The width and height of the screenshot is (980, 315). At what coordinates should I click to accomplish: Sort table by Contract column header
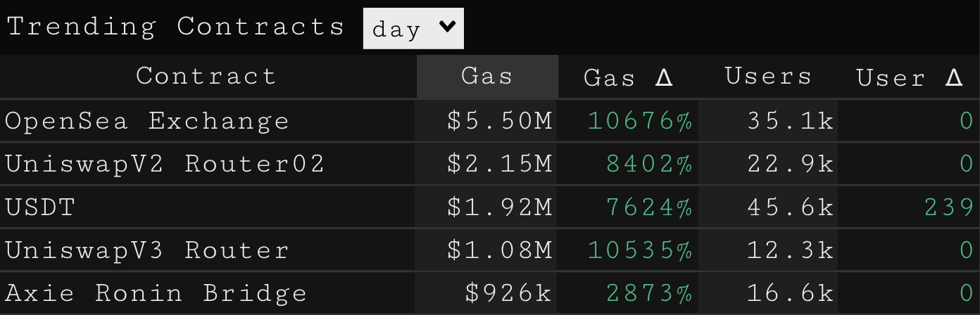(206, 76)
